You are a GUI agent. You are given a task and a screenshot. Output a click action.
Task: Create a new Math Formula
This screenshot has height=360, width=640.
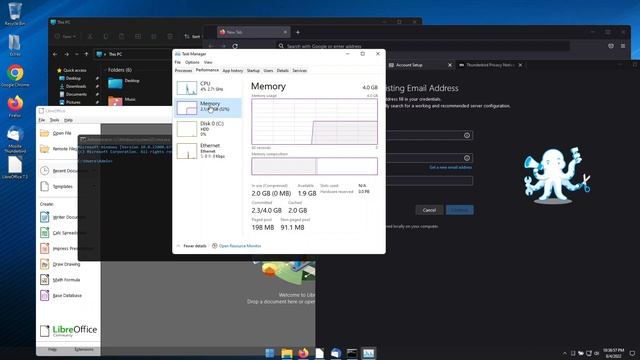coord(61,280)
